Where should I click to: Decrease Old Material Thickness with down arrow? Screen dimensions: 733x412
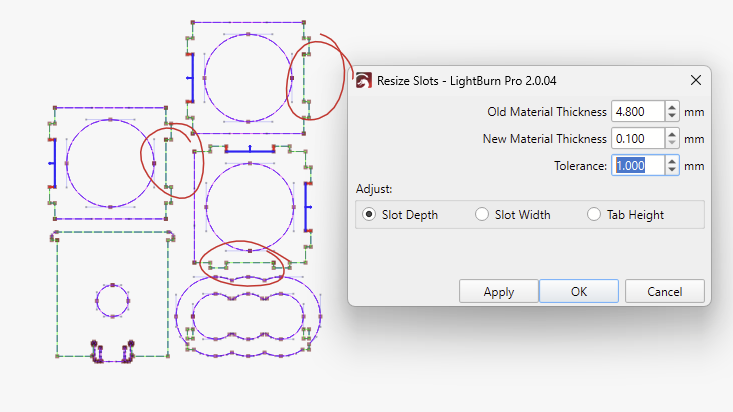[x=672, y=116]
